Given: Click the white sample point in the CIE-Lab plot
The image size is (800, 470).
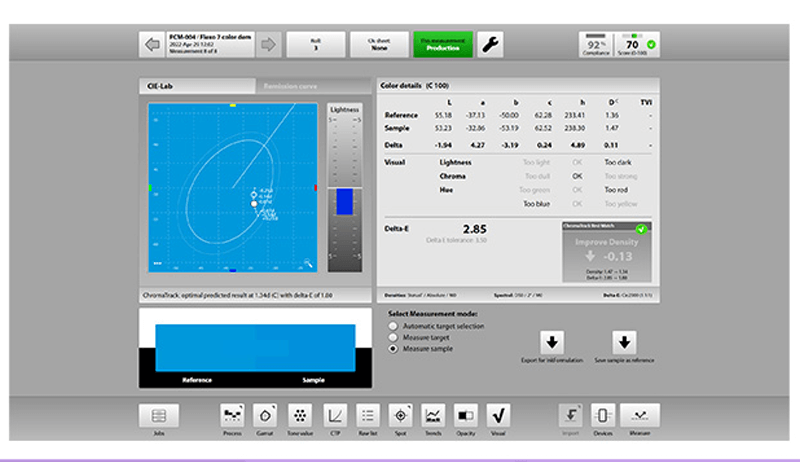Looking at the screenshot, I should tap(254, 204).
